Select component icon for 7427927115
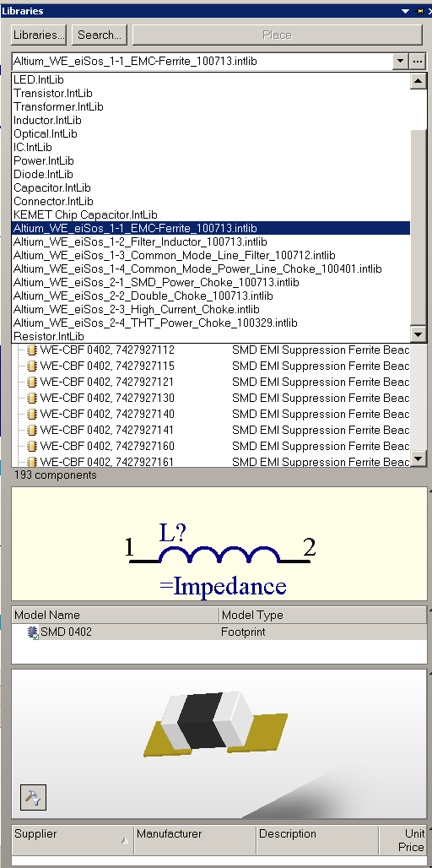 pos(32,366)
